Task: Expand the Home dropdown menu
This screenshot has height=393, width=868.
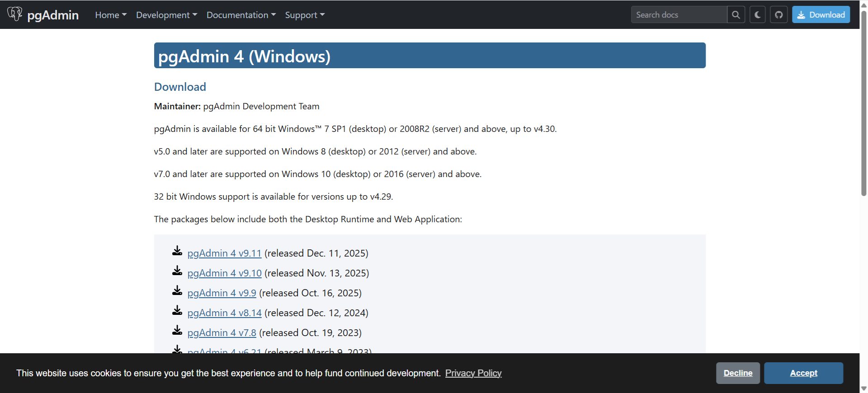Action: pyautogui.click(x=111, y=15)
